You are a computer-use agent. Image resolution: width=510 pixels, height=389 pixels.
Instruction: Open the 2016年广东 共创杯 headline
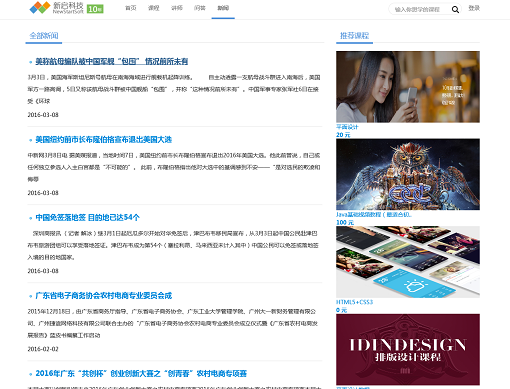coord(141,374)
